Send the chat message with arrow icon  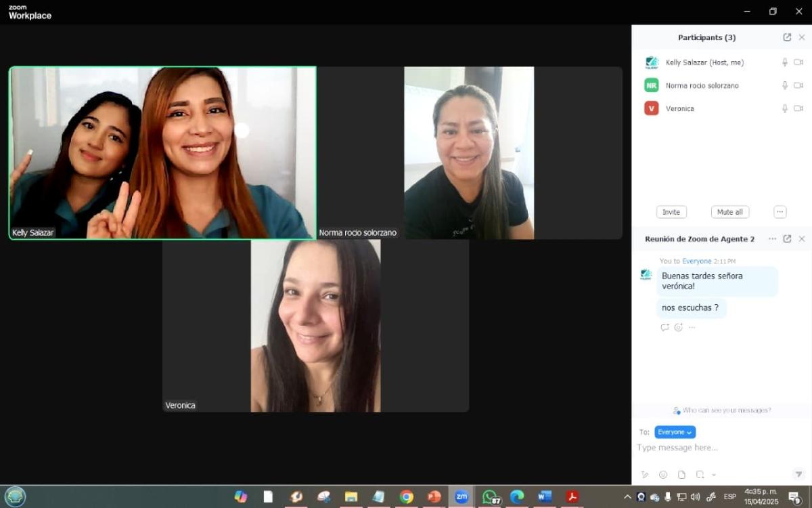coord(798,474)
